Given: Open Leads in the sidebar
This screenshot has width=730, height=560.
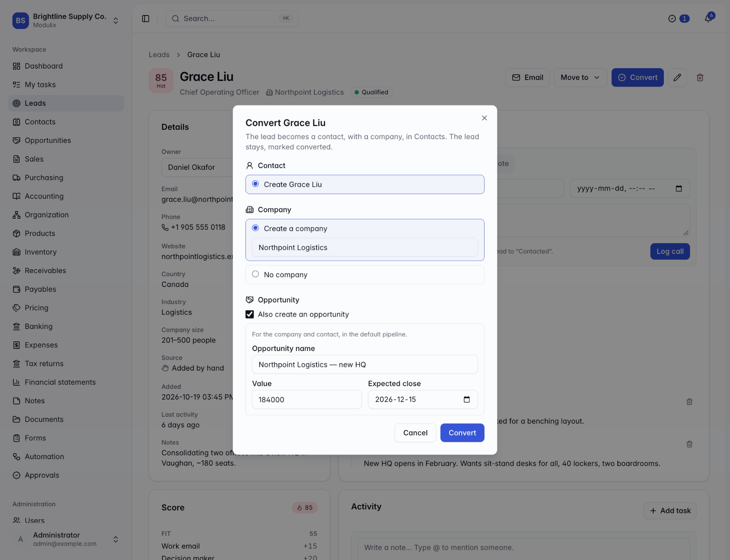Looking at the screenshot, I should (x=66, y=103).
